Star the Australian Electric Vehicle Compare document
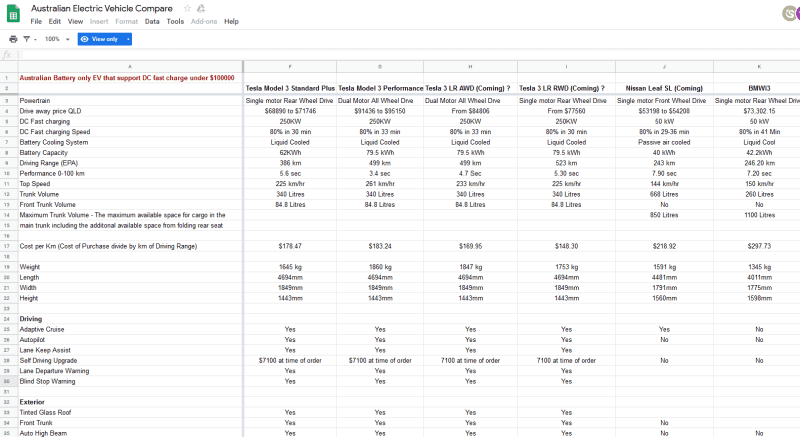 coord(187,8)
